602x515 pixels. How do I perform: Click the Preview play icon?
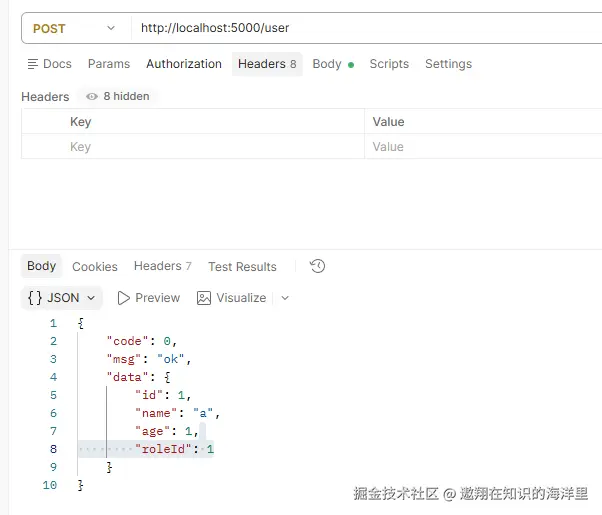pos(123,298)
